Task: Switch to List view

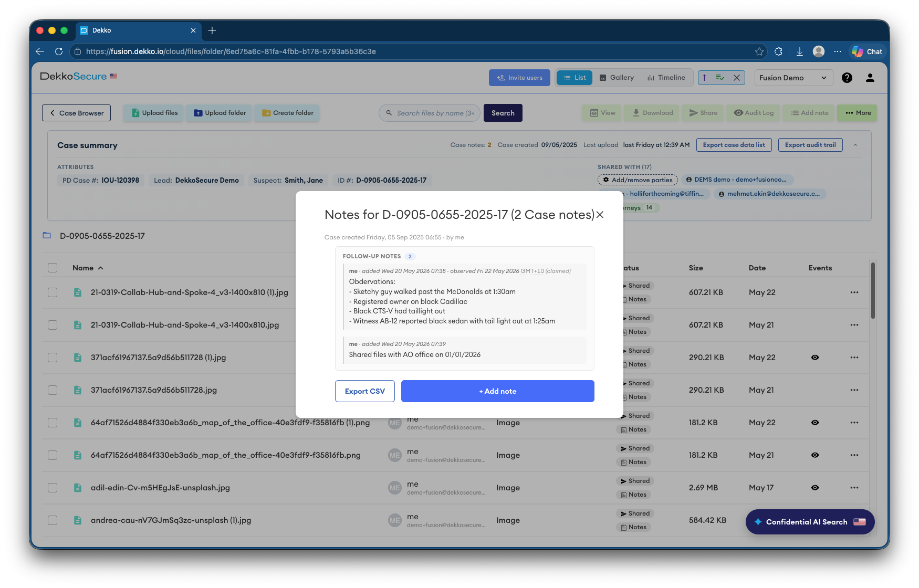Action: (575, 78)
